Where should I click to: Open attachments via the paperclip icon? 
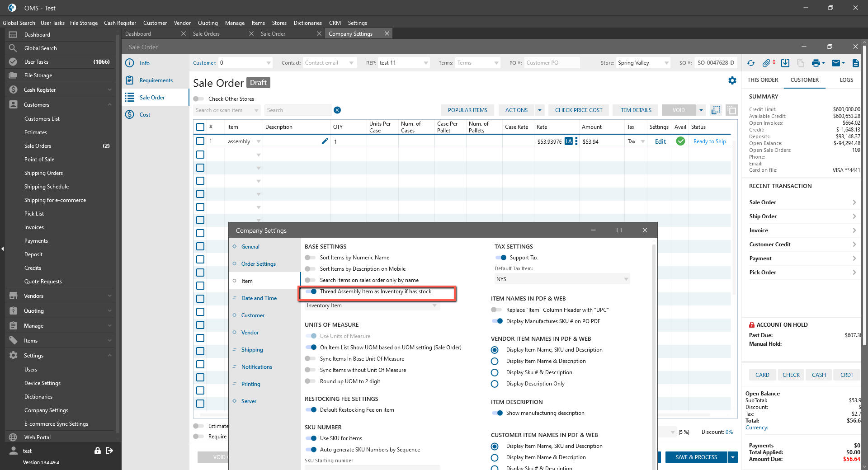click(x=766, y=63)
